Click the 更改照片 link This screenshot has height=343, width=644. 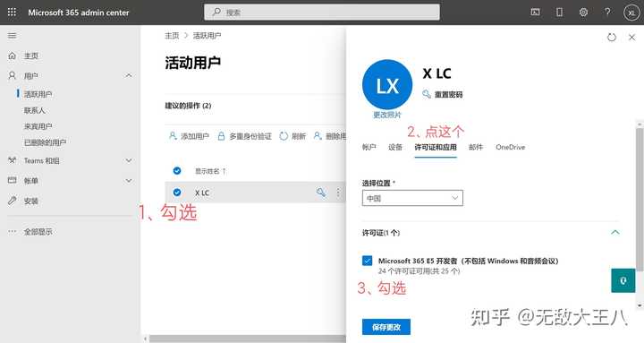pyautogui.click(x=387, y=115)
